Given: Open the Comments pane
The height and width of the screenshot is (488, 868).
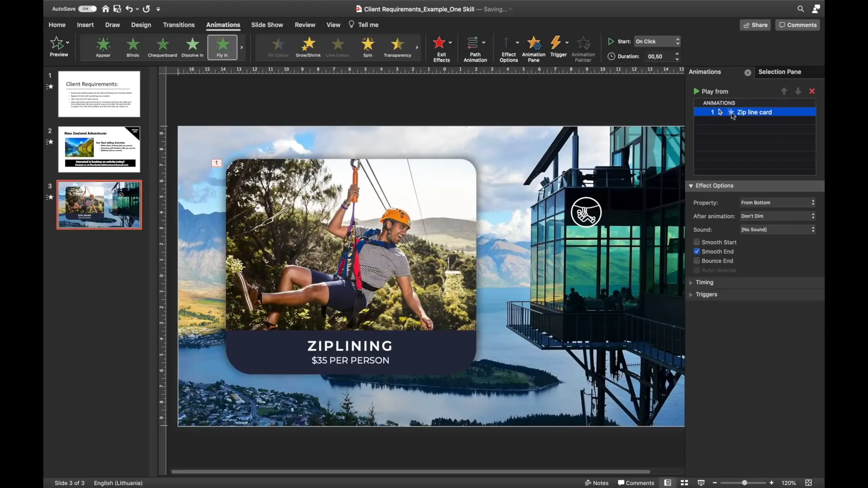Looking at the screenshot, I should 797,25.
